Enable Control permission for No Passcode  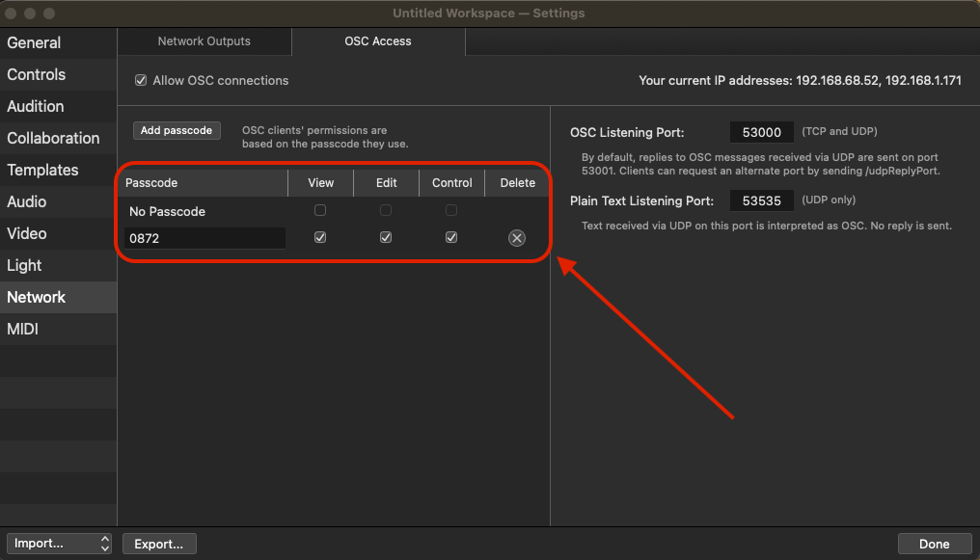(x=451, y=210)
